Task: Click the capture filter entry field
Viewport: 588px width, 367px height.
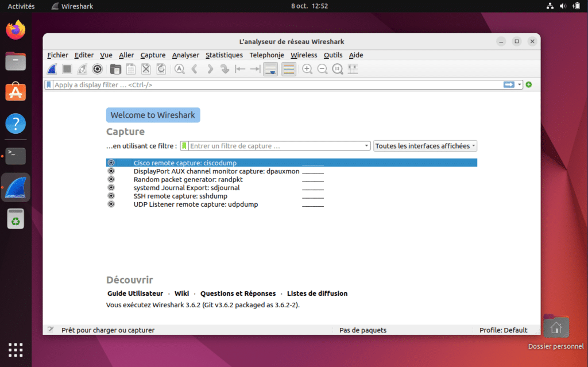Action: 276,146
